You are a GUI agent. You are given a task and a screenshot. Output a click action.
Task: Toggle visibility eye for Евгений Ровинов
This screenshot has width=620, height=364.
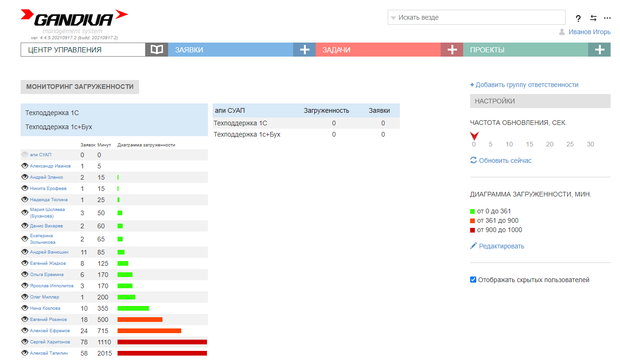25,319
